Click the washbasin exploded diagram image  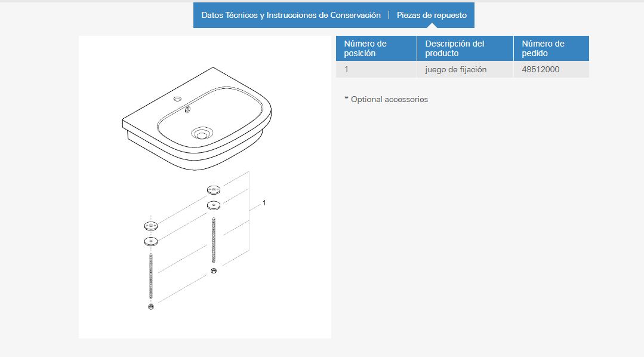[205, 187]
